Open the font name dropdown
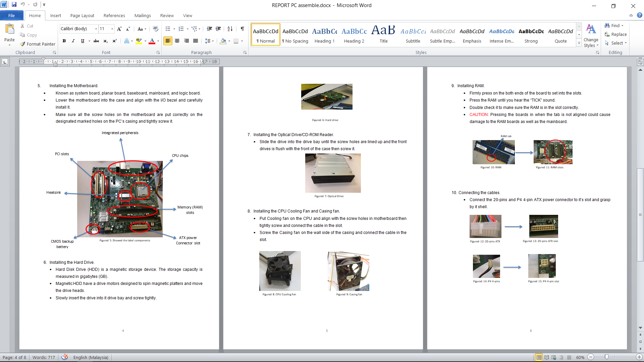The height and width of the screenshot is (362, 644). pos(96,29)
